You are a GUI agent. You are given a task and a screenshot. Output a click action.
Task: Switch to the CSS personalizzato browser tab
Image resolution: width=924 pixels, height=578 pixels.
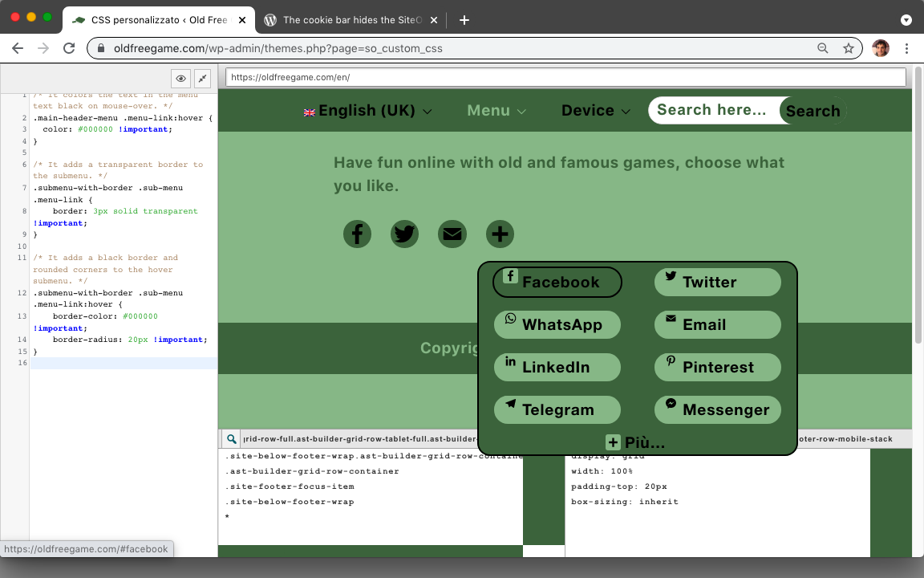click(x=158, y=20)
